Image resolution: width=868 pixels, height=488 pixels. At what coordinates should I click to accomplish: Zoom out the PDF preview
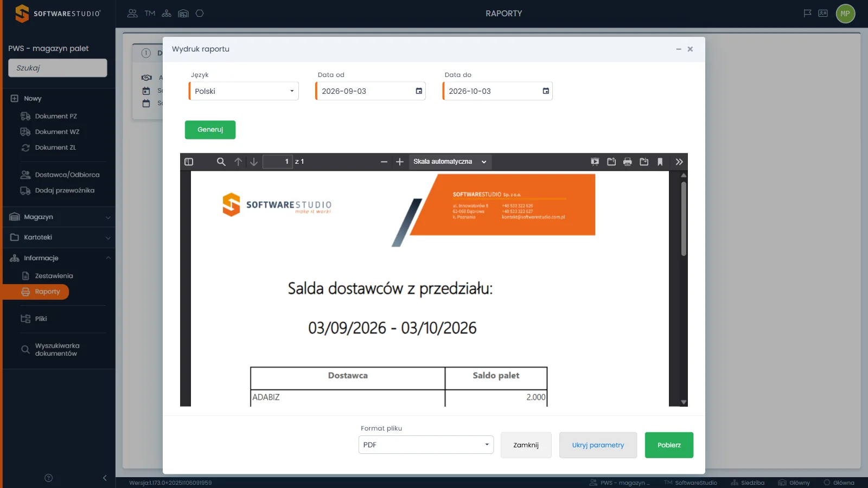pos(384,162)
